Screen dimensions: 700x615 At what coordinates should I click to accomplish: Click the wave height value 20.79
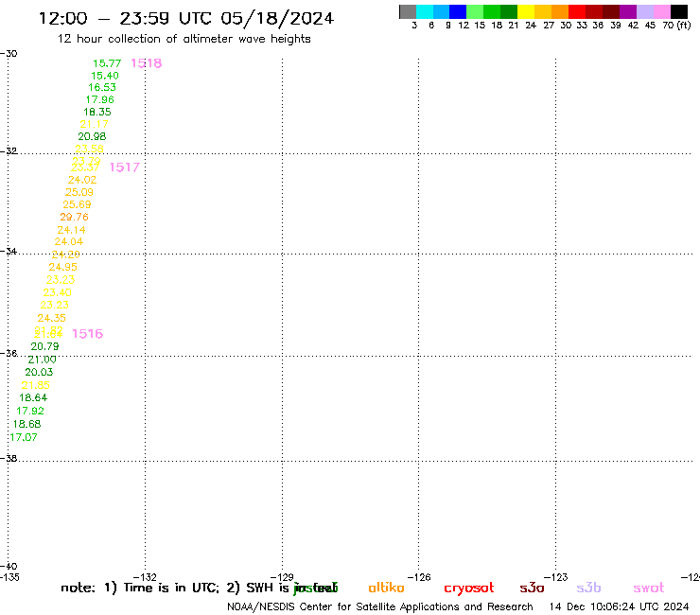[x=44, y=346]
